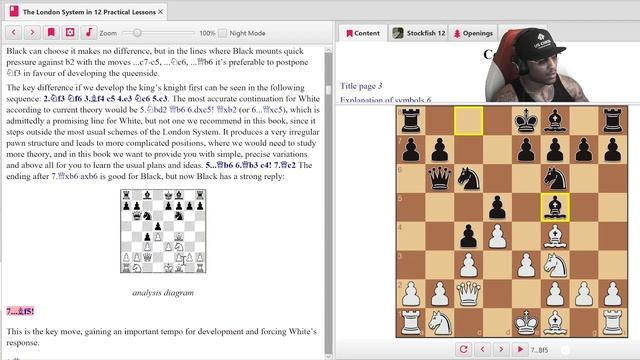The width and height of the screenshot is (640, 360).
Task: Select the black rook on h8
Action: coord(613,121)
